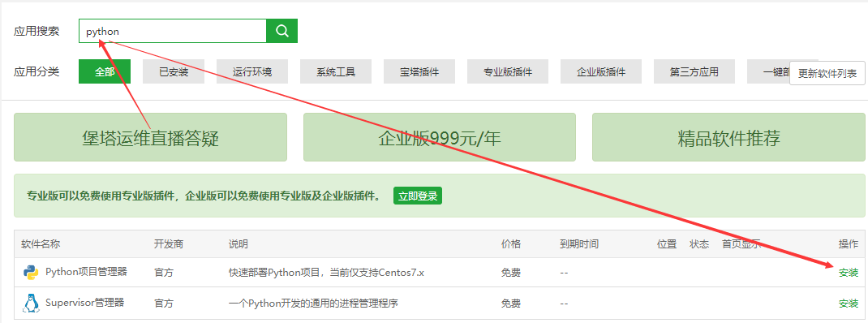The image size is (868, 323).
Task: Click the 操作 column header
Action: [848, 243]
